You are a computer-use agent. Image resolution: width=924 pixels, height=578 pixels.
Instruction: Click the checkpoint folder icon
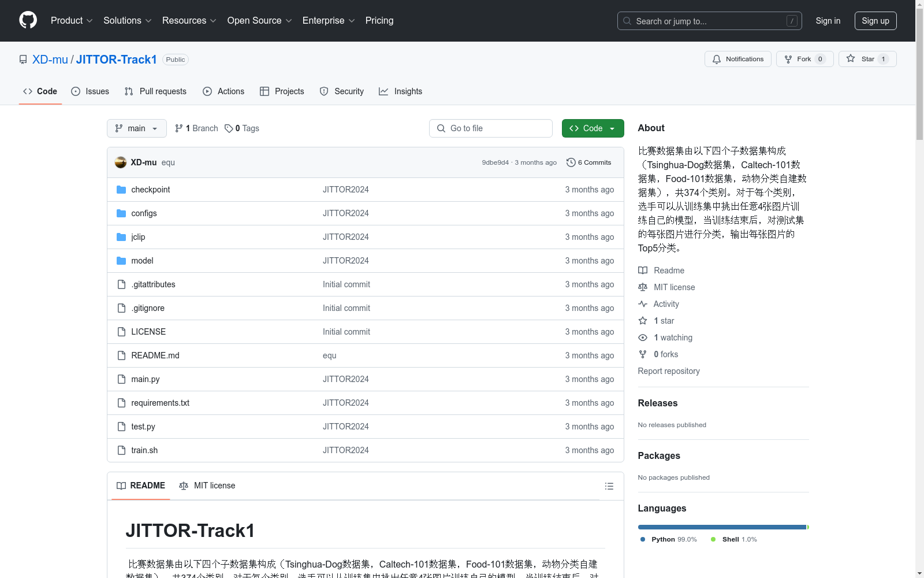pyautogui.click(x=121, y=190)
